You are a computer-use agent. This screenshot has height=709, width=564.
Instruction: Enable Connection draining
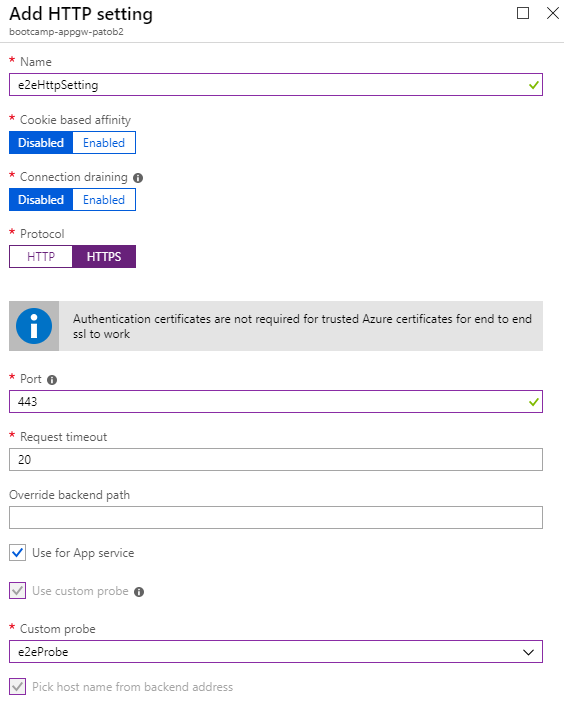[104, 200]
